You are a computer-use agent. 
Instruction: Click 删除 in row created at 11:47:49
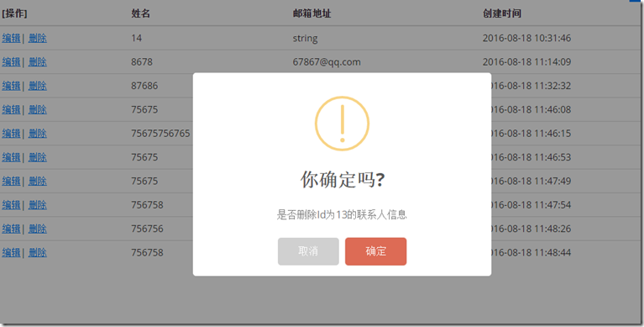(x=38, y=182)
